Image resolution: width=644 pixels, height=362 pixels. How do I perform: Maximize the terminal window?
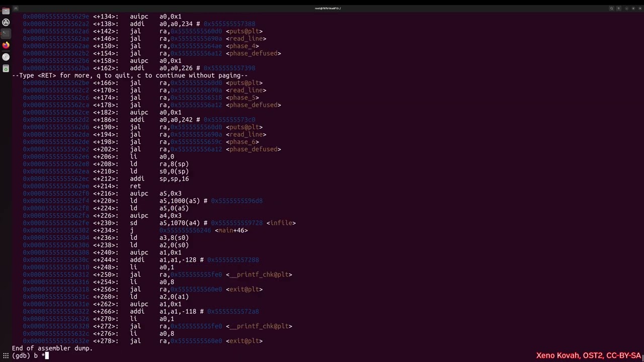tap(633, 8)
